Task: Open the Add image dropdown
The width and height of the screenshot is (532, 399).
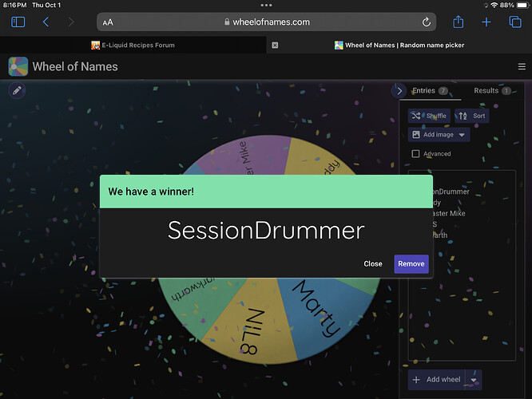Action: click(x=439, y=135)
